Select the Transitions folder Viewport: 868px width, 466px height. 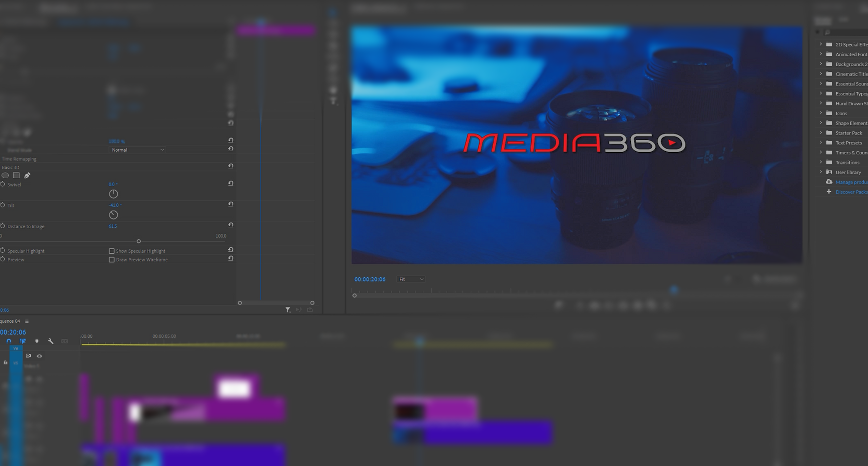(847, 163)
